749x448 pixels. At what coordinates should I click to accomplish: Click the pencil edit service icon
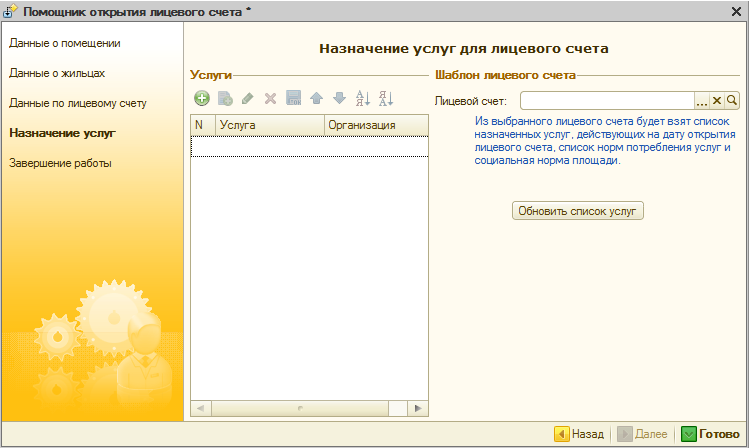(247, 99)
